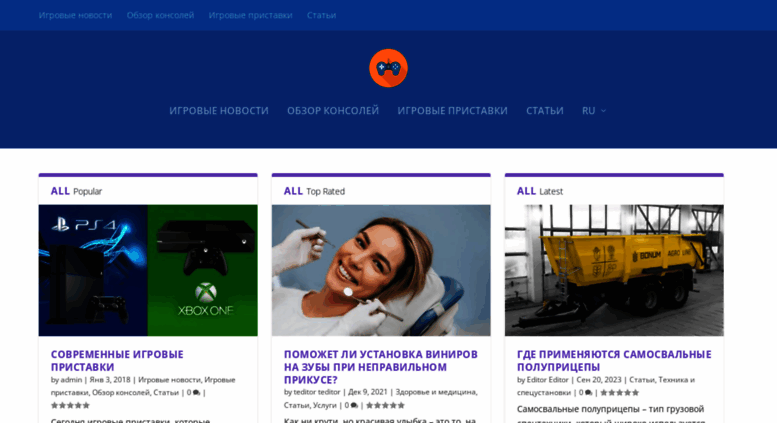Click date Янв 3, 2018

(x=110, y=380)
